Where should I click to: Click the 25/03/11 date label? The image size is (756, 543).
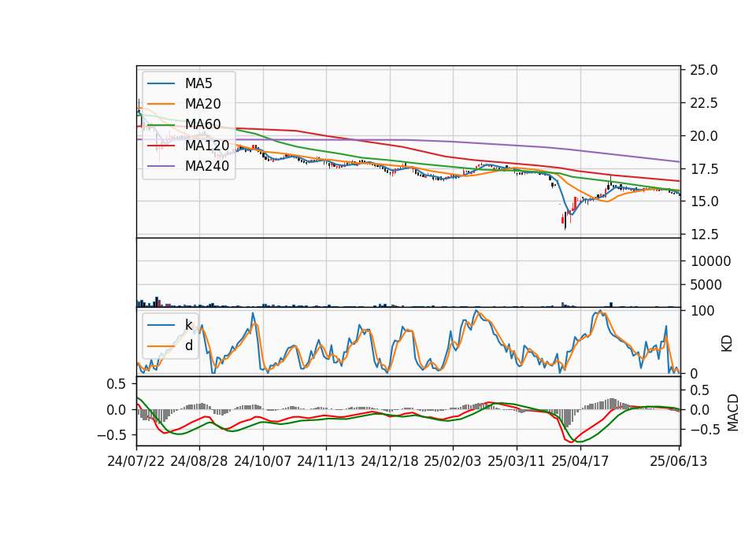[x=517, y=461]
